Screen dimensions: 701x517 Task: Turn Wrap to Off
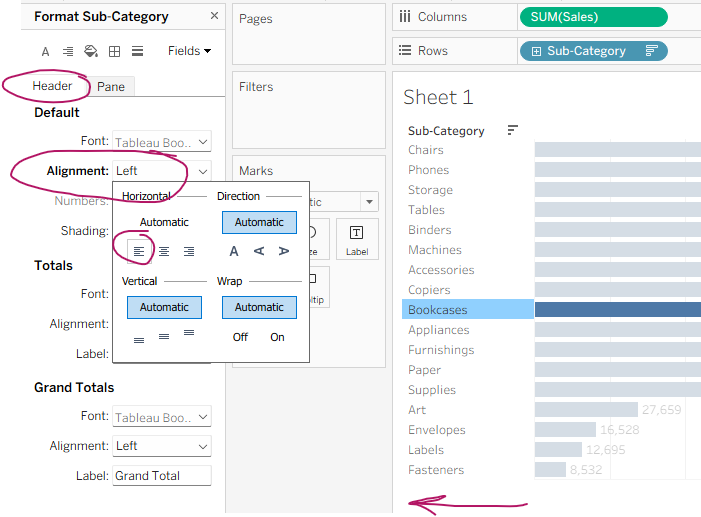(x=240, y=337)
